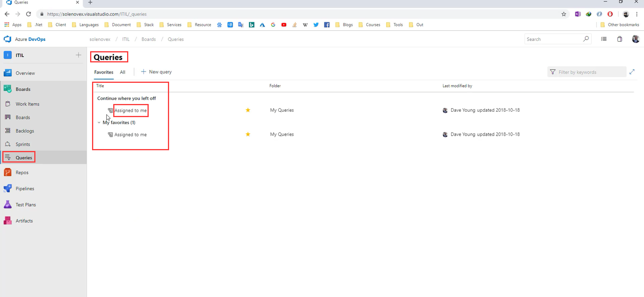644x297 pixels.
Task: Open Pipelines in the left navigation
Action: [x=25, y=189]
